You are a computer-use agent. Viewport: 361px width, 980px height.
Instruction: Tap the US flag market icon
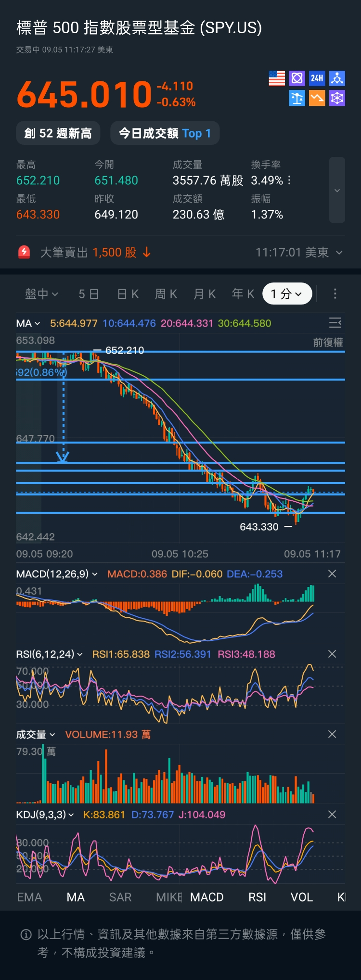(x=277, y=78)
